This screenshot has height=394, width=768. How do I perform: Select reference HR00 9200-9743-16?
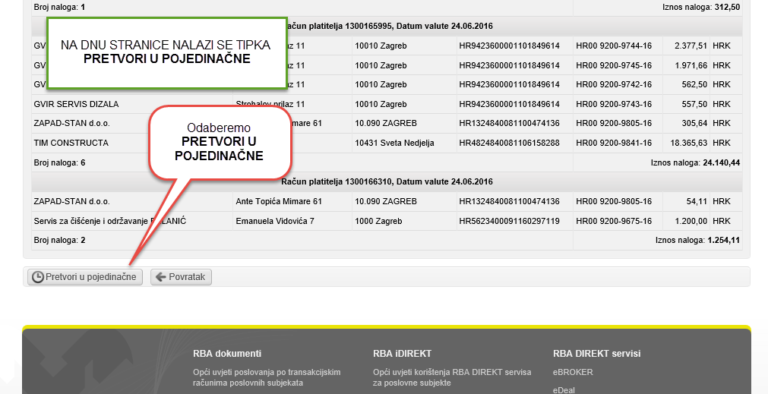pos(614,104)
